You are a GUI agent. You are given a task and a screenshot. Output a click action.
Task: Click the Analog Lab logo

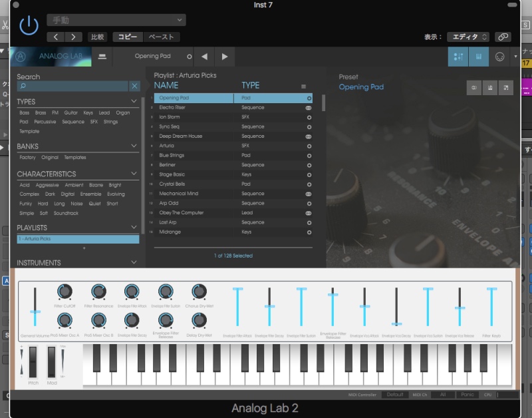point(51,57)
